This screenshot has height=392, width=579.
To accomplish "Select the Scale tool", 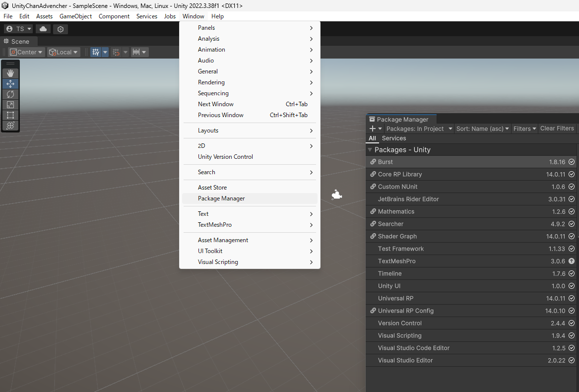I will pos(10,105).
